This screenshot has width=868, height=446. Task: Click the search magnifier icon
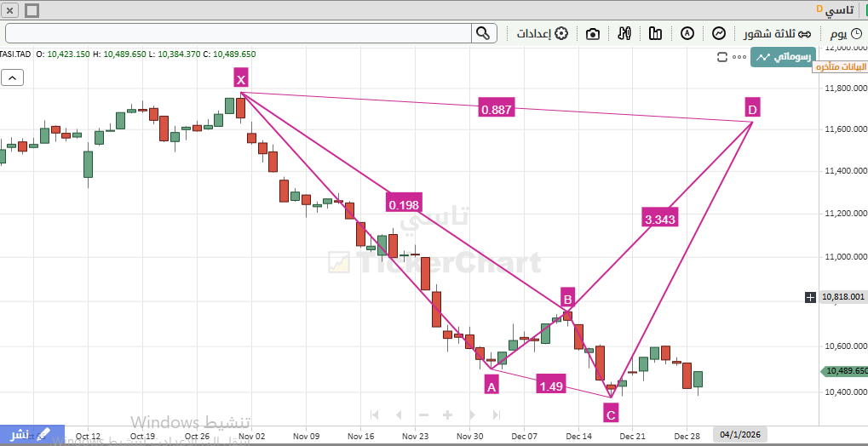[483, 33]
